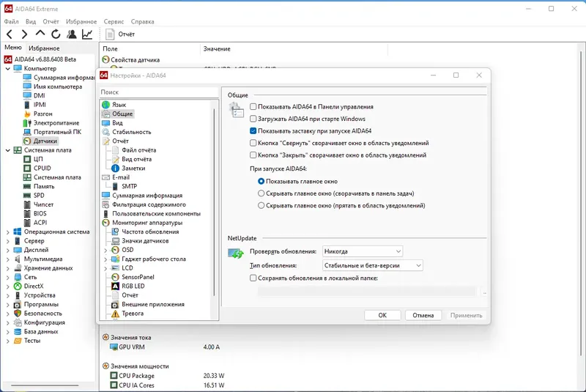Open the user profile icon in toolbar
The image size is (586, 392).
point(71,34)
